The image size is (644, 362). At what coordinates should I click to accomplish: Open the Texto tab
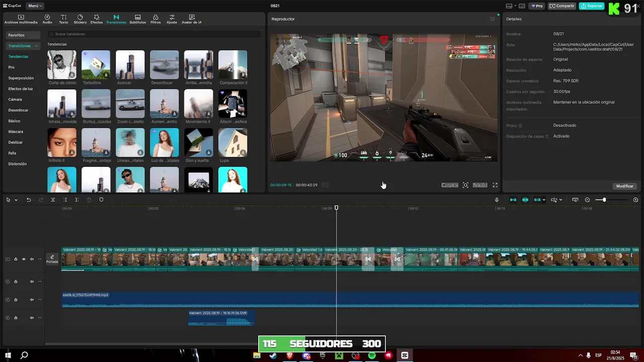63,19
